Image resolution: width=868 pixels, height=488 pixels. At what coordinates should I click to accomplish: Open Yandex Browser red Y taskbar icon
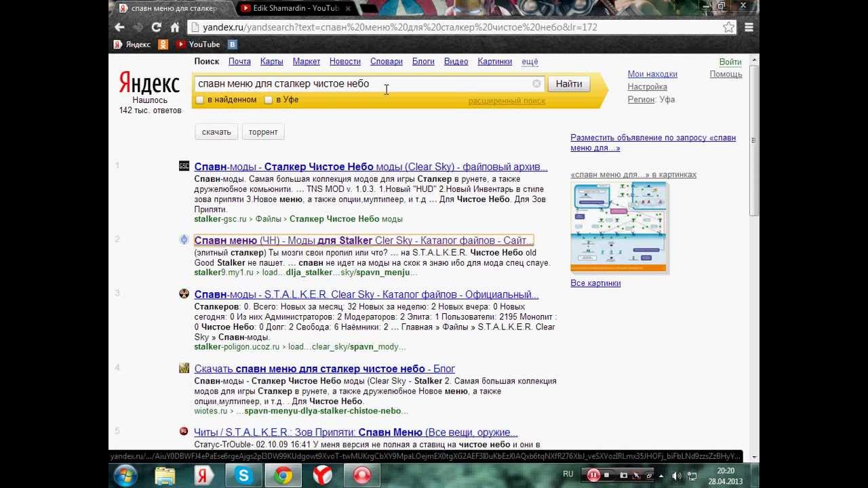click(x=322, y=476)
